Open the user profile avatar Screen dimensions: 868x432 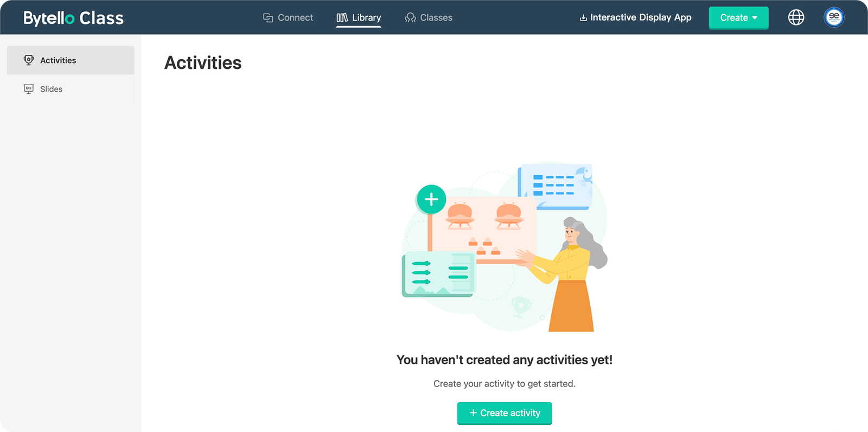[x=834, y=17]
